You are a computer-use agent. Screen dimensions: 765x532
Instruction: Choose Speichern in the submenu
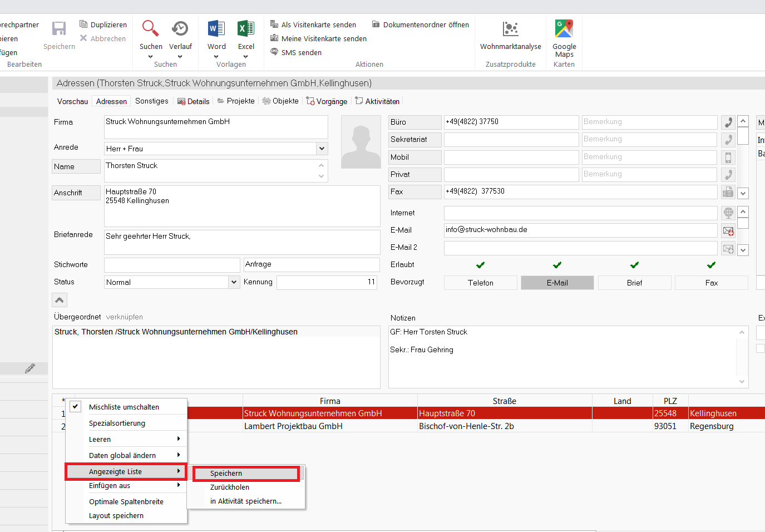click(245, 474)
